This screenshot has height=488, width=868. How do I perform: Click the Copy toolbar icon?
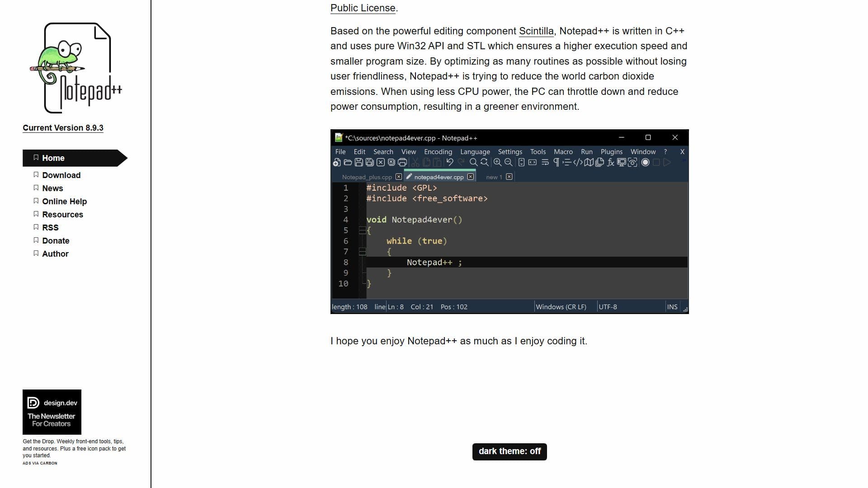click(x=426, y=162)
